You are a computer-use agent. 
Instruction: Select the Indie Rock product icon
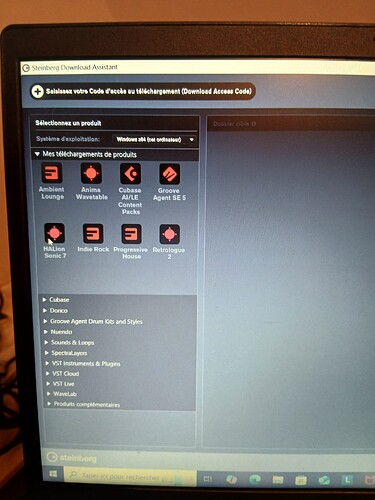[93, 234]
